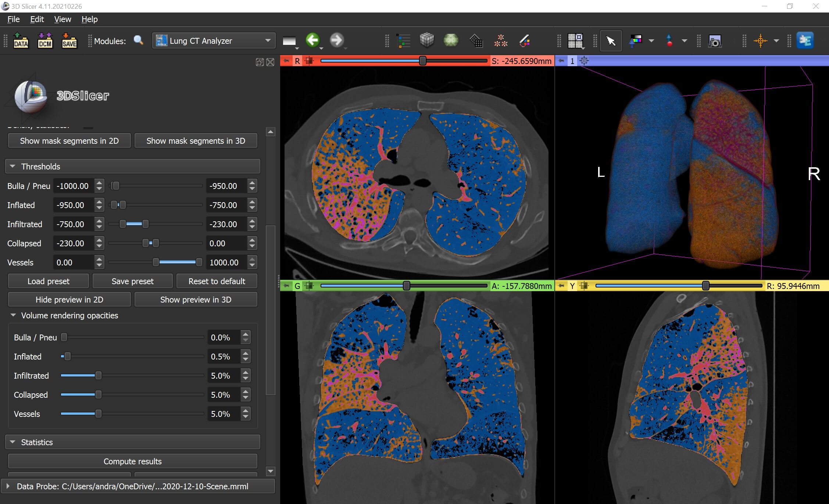Image resolution: width=829 pixels, height=504 pixels.
Task: Expand the Thresholds section
Action: tap(14, 167)
